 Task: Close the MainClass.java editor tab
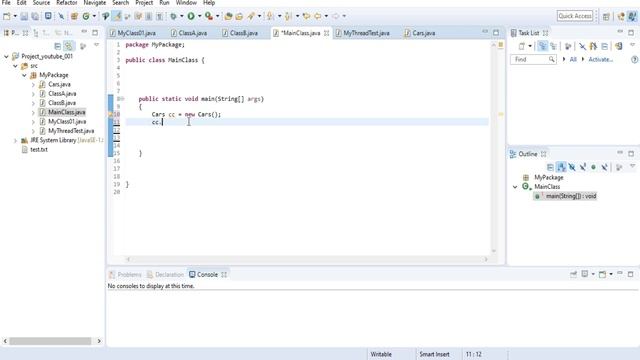[327, 33]
